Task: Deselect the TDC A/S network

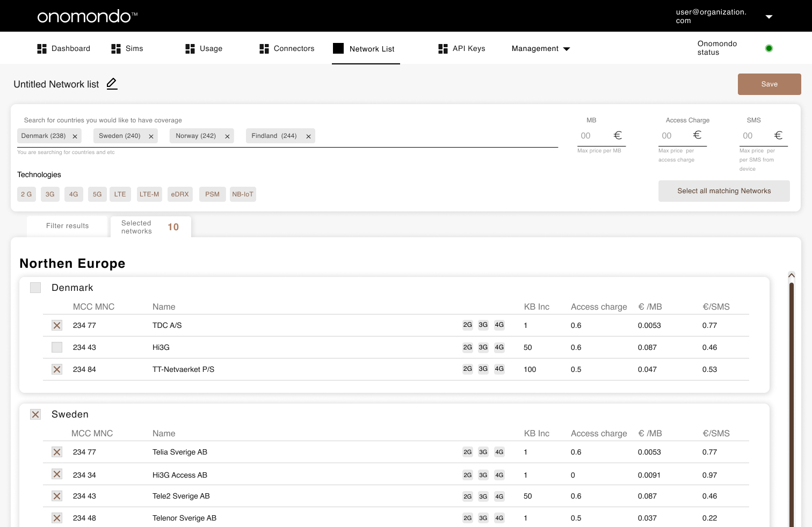Action: pos(56,325)
